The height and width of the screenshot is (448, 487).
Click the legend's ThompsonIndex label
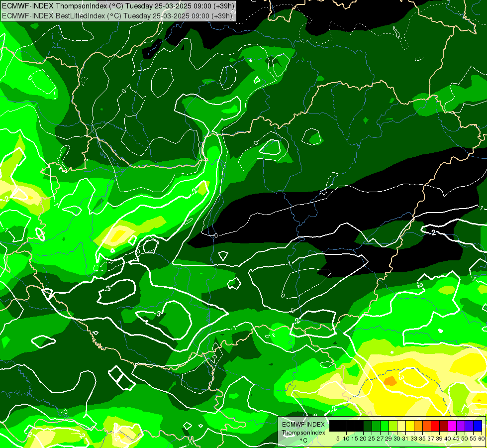point(303,433)
